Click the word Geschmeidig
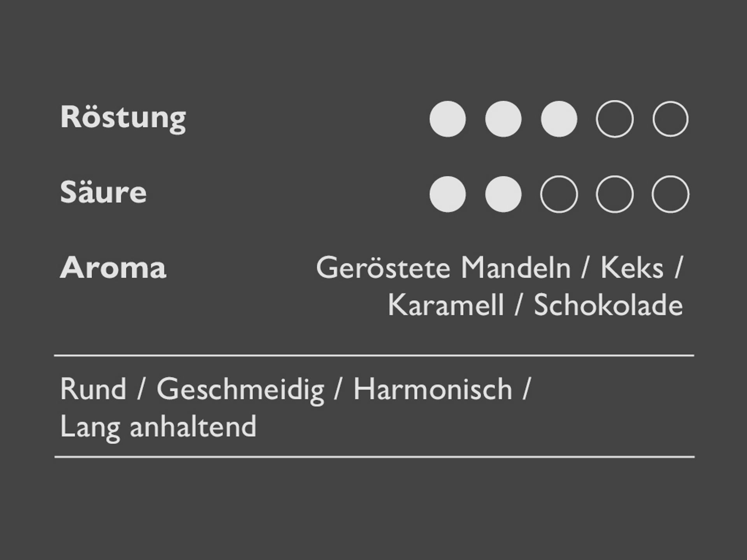This screenshot has height=560, width=747. click(x=240, y=390)
